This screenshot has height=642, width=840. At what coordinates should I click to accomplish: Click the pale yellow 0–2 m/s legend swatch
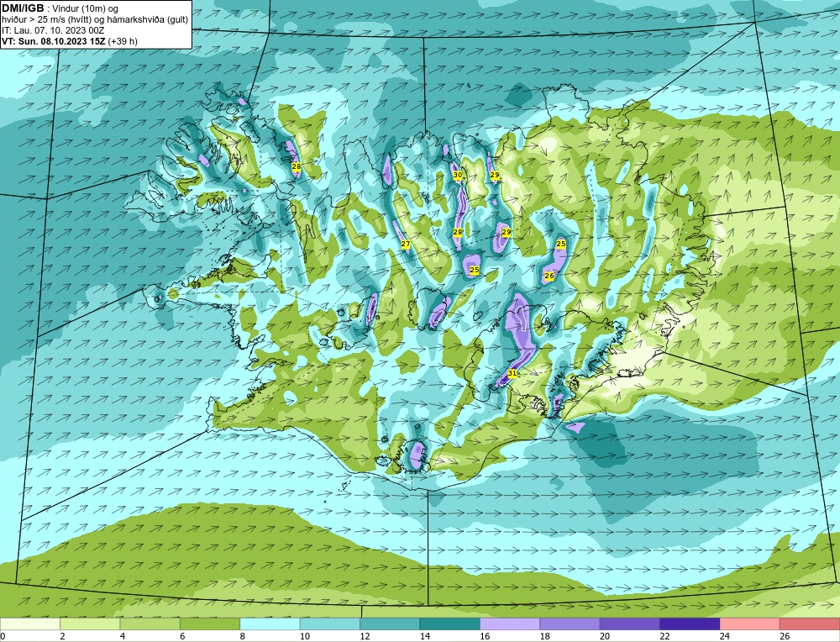pyautogui.click(x=30, y=624)
